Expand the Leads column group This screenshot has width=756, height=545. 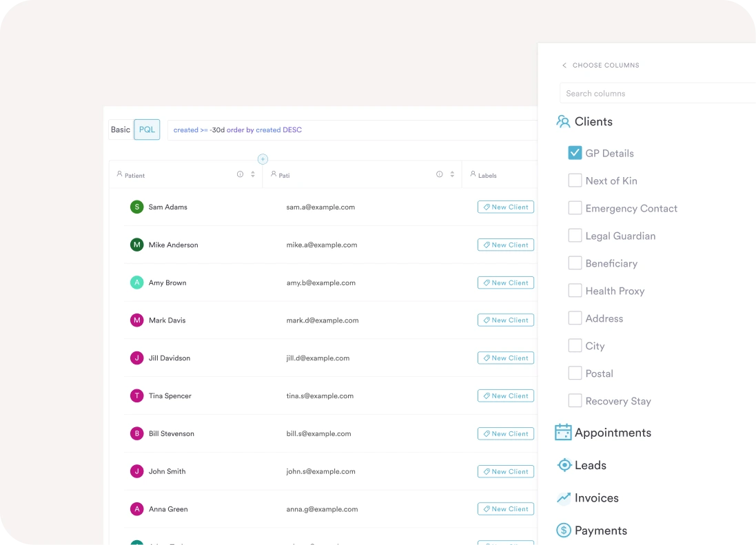[590, 465]
